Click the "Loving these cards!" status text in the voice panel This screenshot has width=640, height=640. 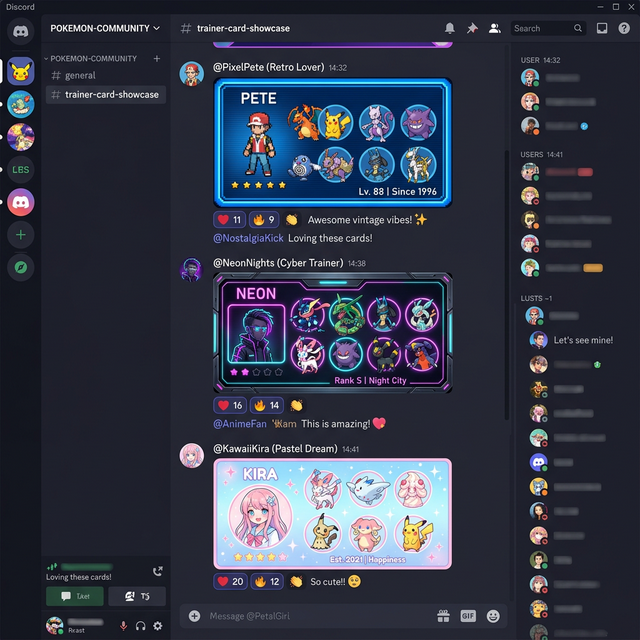[78, 577]
